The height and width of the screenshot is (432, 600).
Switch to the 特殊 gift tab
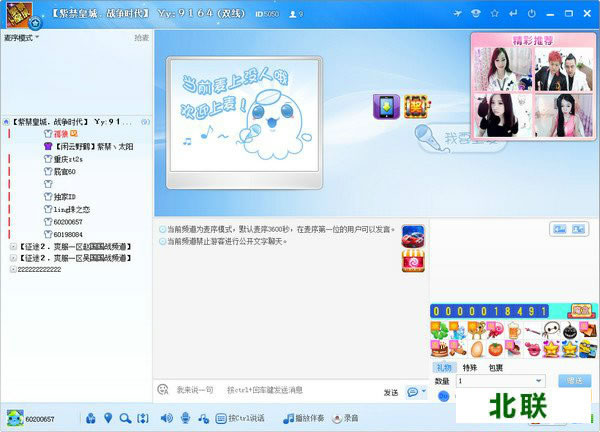470,367
